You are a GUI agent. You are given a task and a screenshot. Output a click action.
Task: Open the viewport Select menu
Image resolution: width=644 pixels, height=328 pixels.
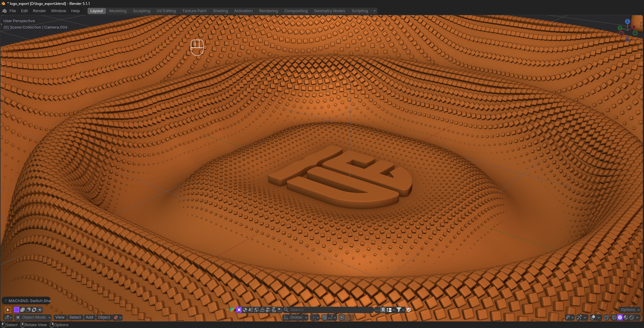pos(75,317)
